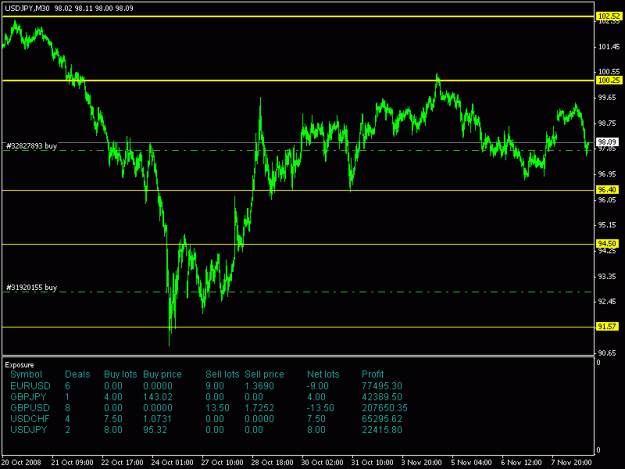625x469 pixels.
Task: Click the GBPJPY profit value 42389.50
Action: pyautogui.click(x=382, y=397)
